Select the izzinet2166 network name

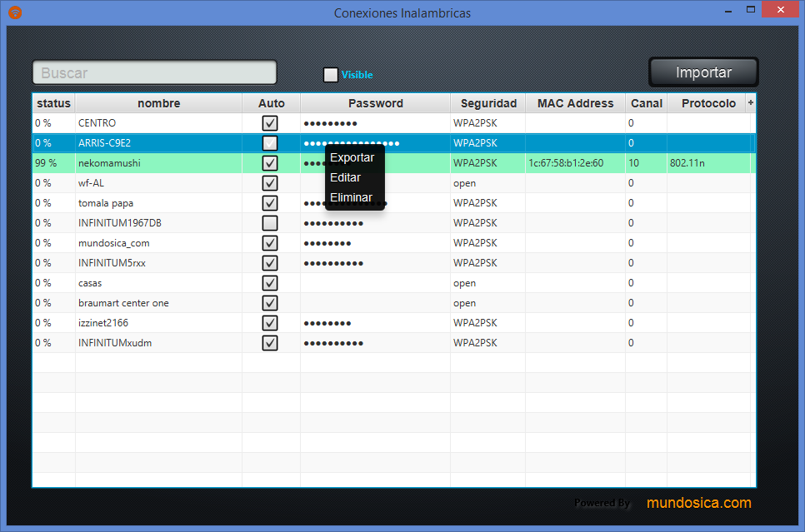103,323
